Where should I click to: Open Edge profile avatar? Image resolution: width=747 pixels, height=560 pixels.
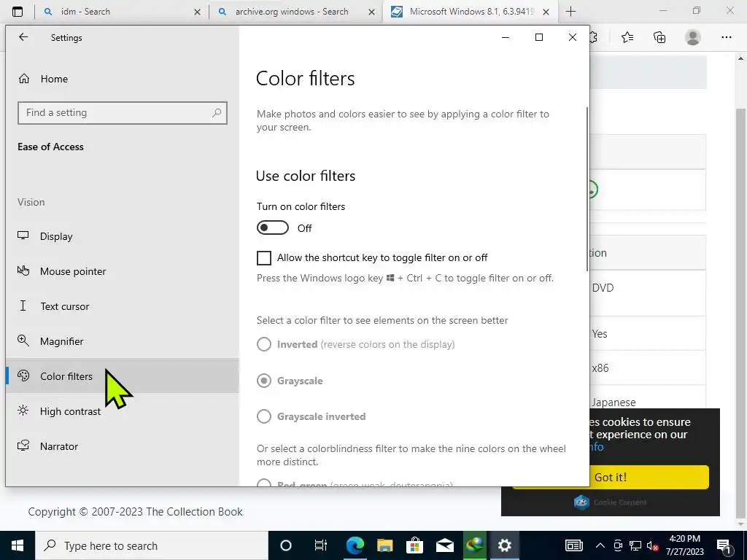693,37
